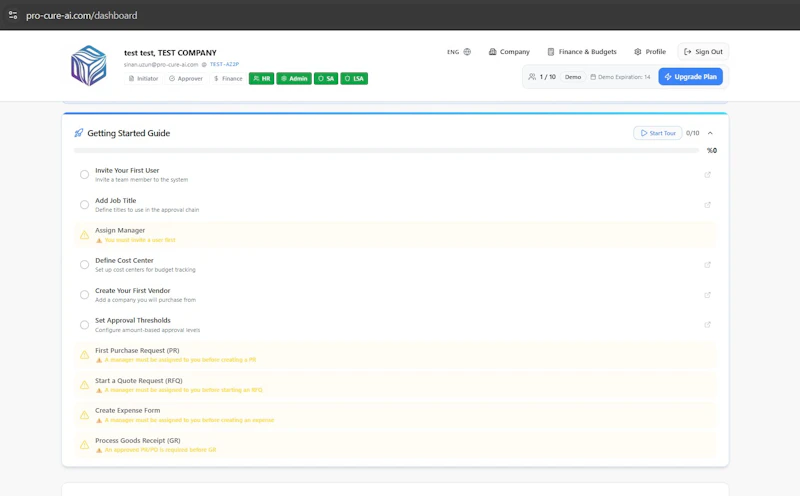Click the Set Approval Thresholds step title

click(x=133, y=320)
